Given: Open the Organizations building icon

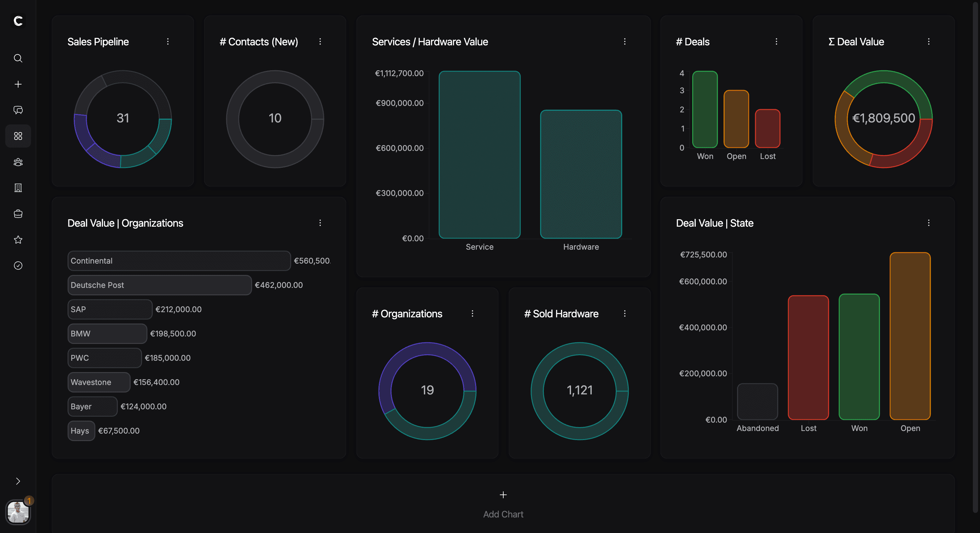Looking at the screenshot, I should pos(18,188).
